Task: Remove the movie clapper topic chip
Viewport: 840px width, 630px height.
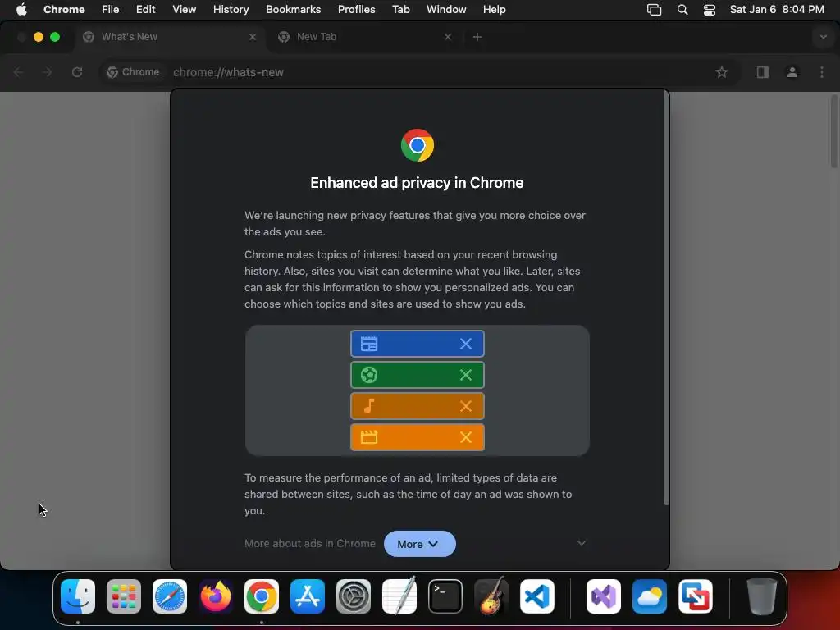Action: pos(466,437)
